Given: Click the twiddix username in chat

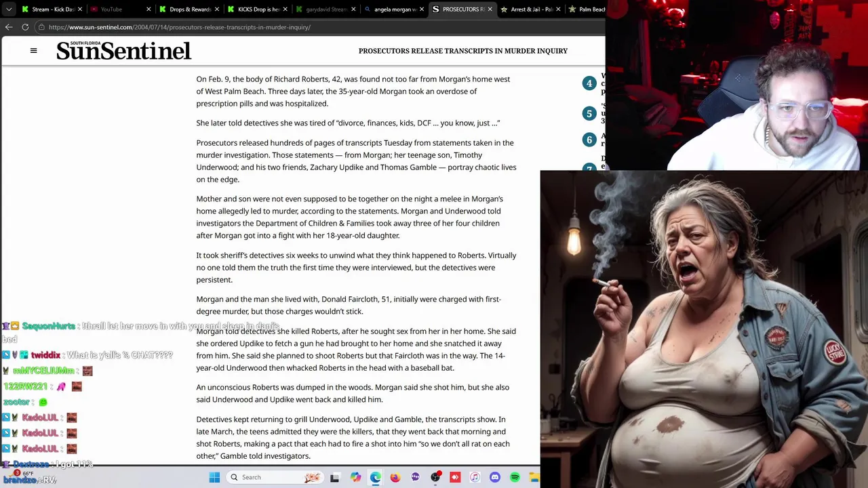Looking at the screenshot, I should tap(45, 355).
